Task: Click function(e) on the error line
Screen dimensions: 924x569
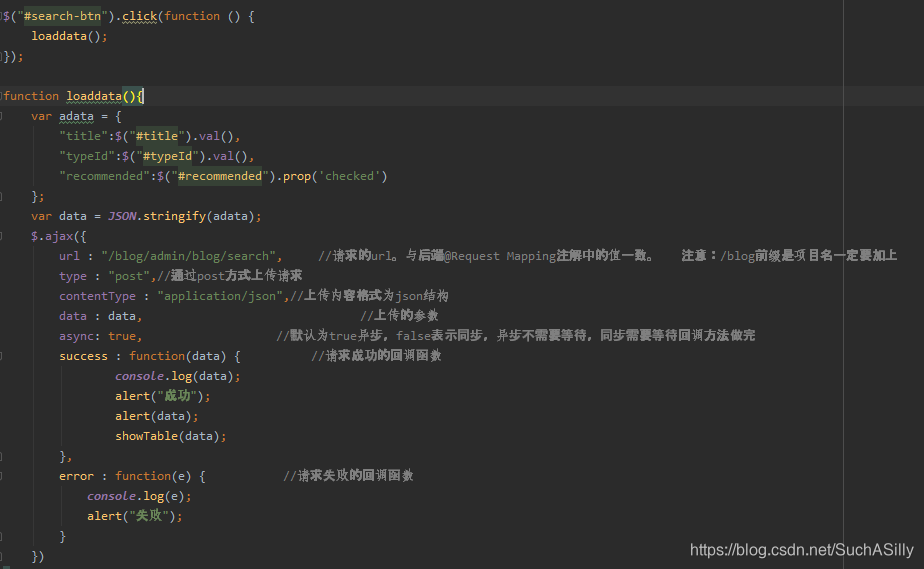Action: (x=153, y=477)
